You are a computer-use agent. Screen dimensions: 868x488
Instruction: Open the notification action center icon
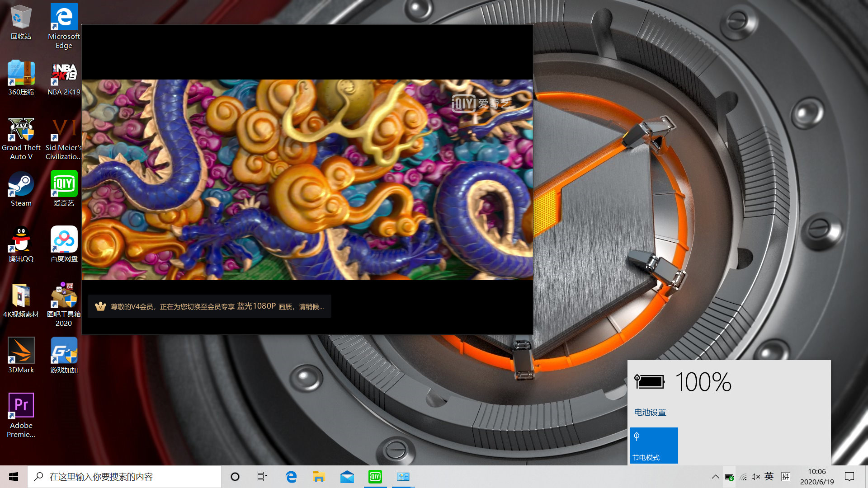[x=849, y=477]
